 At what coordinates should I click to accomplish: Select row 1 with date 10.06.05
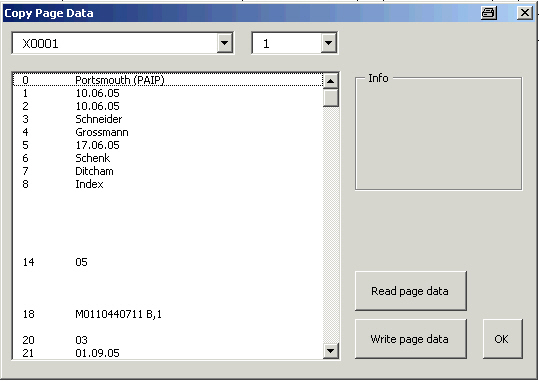tap(168, 93)
